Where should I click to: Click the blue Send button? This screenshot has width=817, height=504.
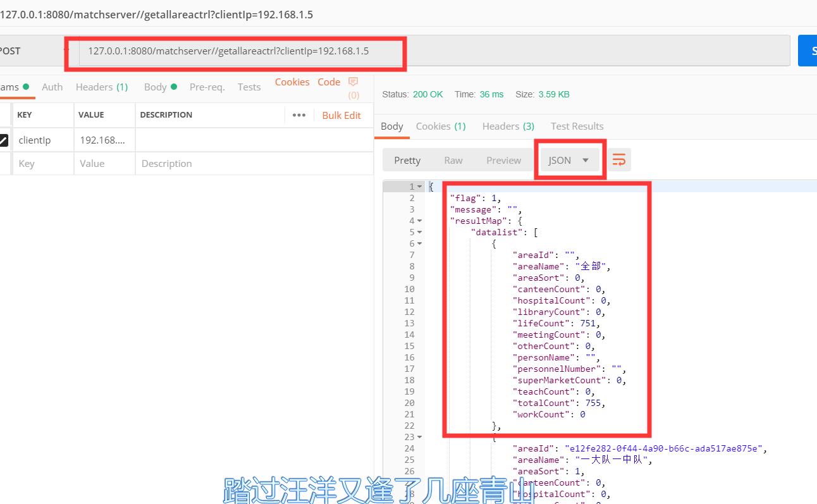coord(808,51)
